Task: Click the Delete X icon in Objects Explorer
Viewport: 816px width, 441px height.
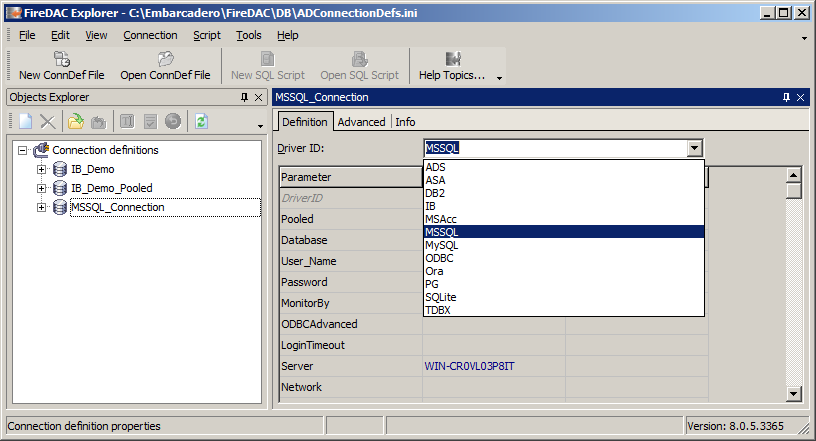Action: [x=48, y=122]
